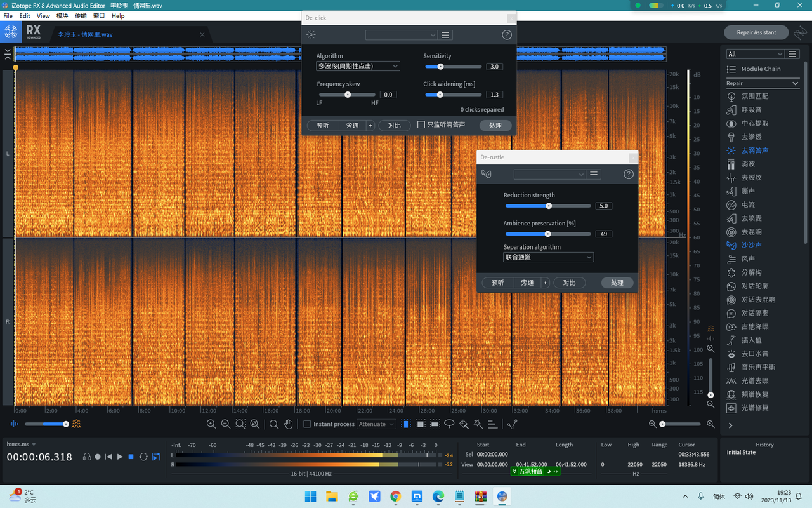Toggle headphone monitoring icon

[87, 457]
